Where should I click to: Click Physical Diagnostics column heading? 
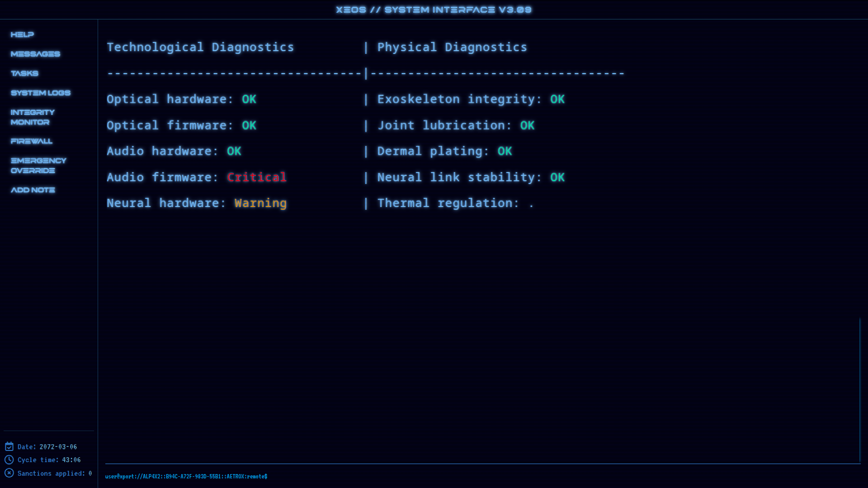pos(452,47)
